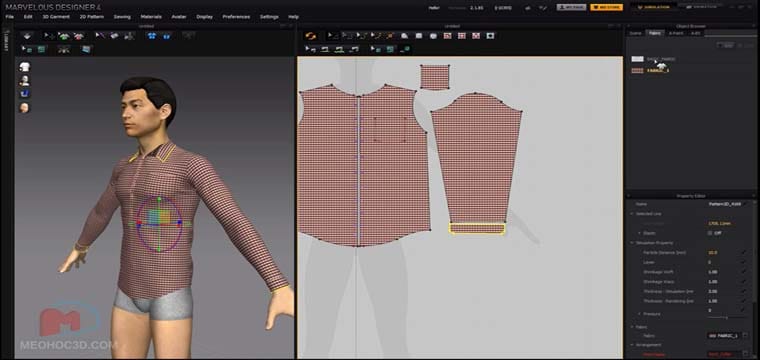Viewport: 760px width, 360px height.
Task: Switch to the Fabric tab in Object Browser
Action: coord(654,33)
